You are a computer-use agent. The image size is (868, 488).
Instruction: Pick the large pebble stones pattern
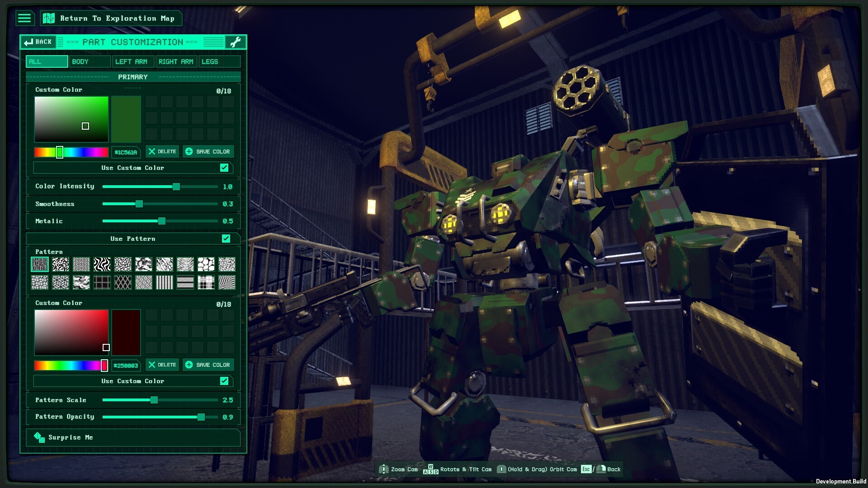pyautogui.click(x=206, y=264)
